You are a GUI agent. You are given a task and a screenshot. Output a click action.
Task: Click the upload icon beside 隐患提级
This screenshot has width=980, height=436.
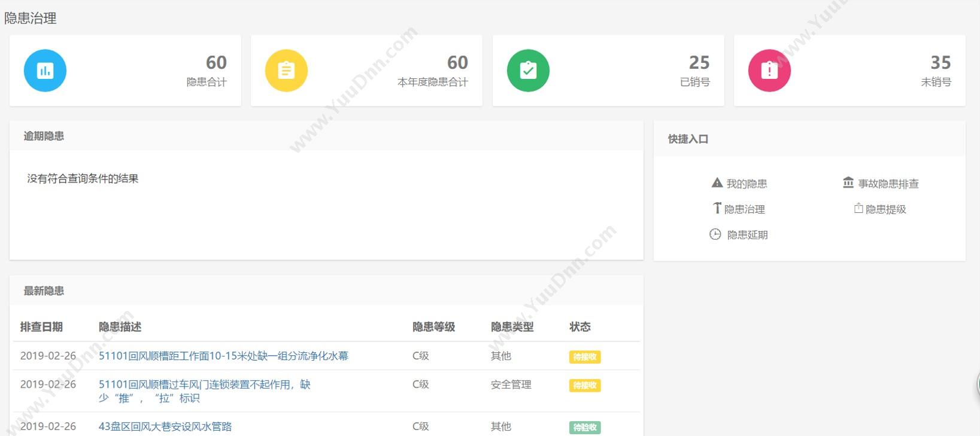[858, 208]
